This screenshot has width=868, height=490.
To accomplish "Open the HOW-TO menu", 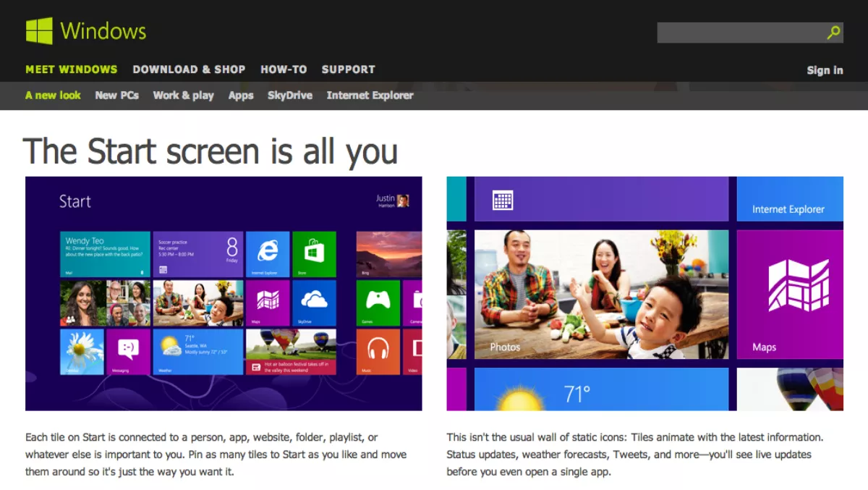I will (x=284, y=69).
